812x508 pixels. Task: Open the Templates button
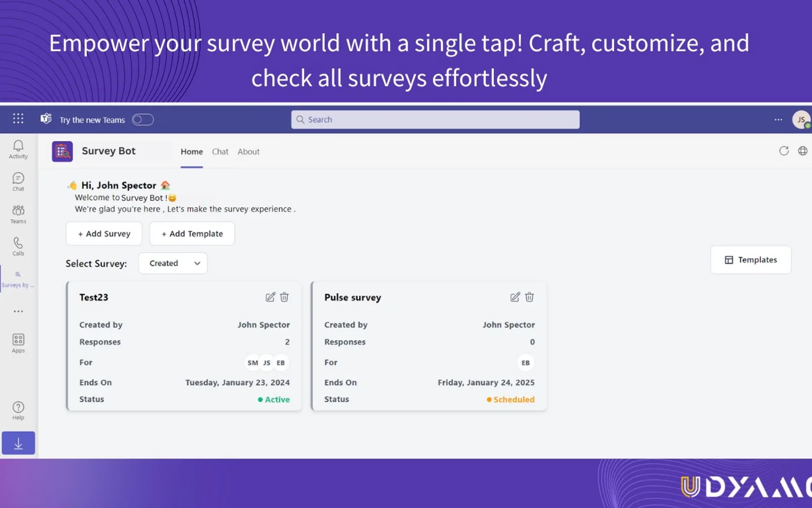(751, 260)
